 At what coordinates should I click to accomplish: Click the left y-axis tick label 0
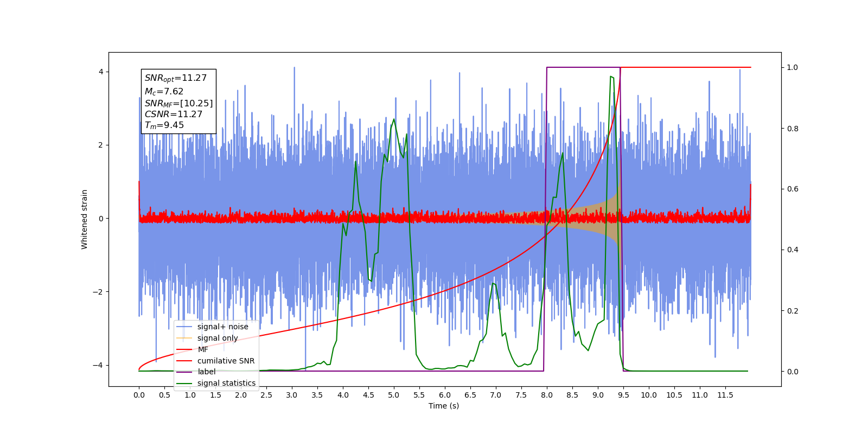tap(101, 219)
